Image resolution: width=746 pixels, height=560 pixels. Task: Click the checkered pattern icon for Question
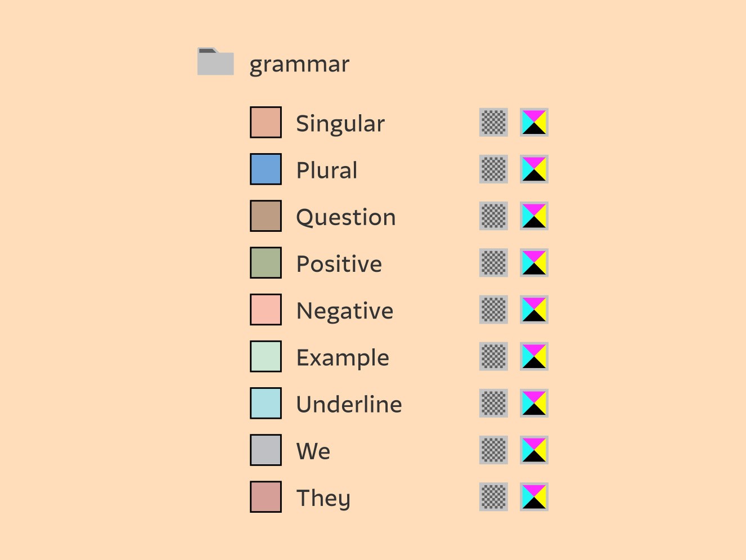coord(493,216)
